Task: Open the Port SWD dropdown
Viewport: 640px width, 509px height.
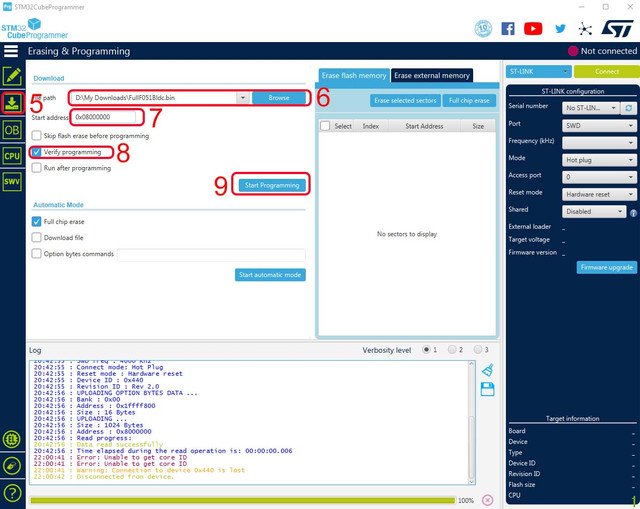Action: tap(599, 126)
